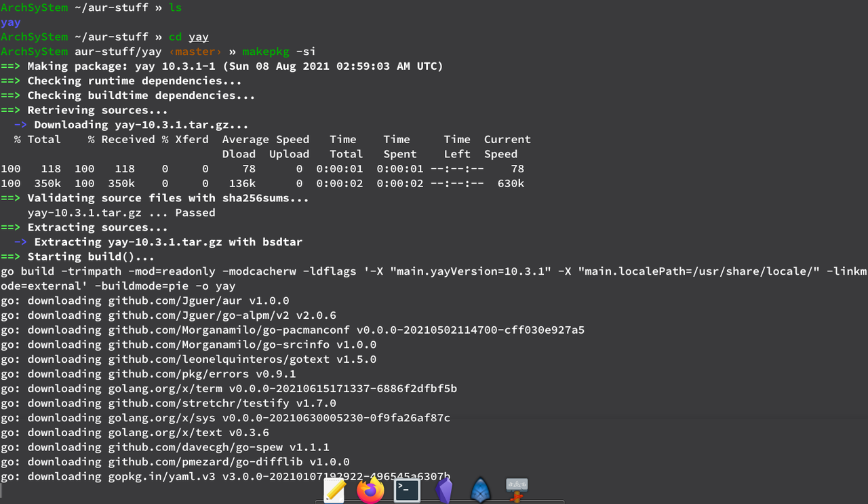The image size is (868, 504).
Task: Launch Firefox from the dock
Action: (x=370, y=490)
